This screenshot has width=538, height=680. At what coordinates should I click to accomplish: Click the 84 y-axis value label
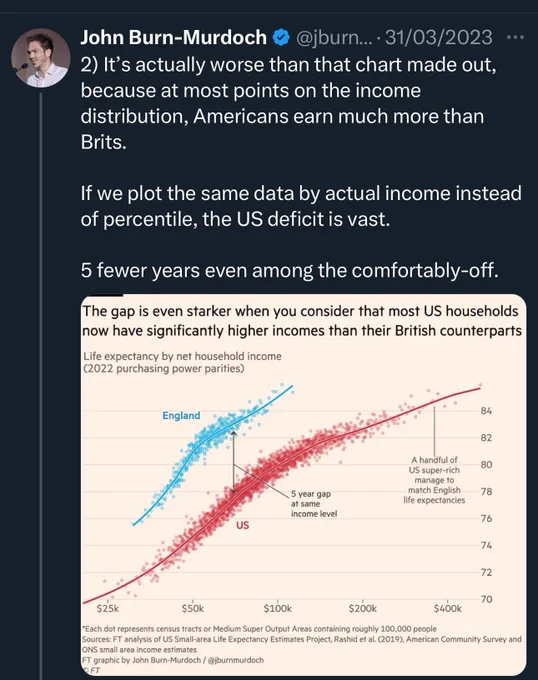486,411
